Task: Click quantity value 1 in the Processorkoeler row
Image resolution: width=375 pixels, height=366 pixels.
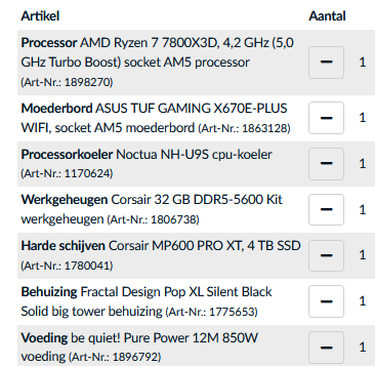Action: [362, 164]
